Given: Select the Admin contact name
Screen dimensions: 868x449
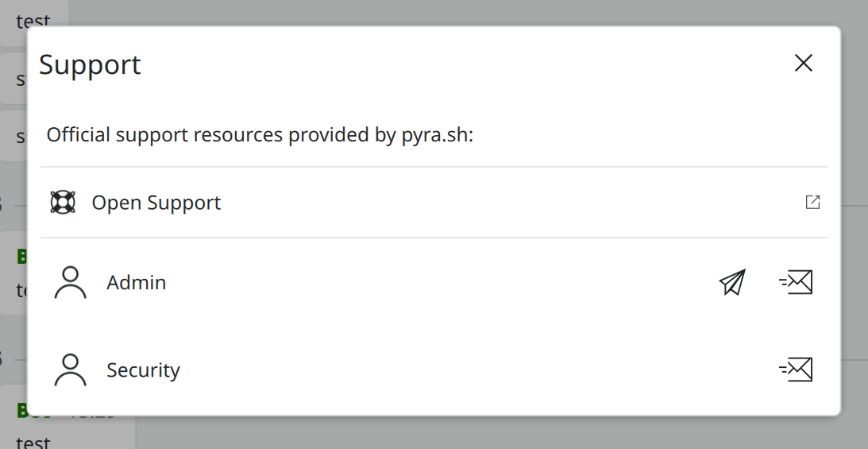Looking at the screenshot, I should pos(137,282).
